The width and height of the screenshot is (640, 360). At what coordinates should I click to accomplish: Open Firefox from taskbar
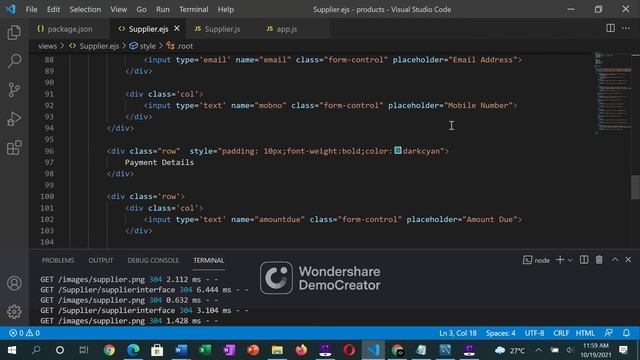tap(301, 350)
